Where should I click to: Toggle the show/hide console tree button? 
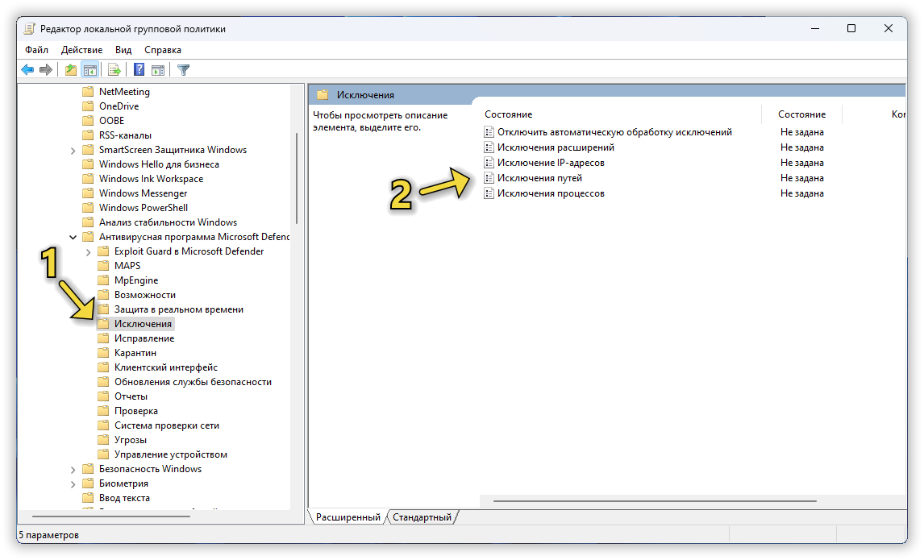point(89,70)
